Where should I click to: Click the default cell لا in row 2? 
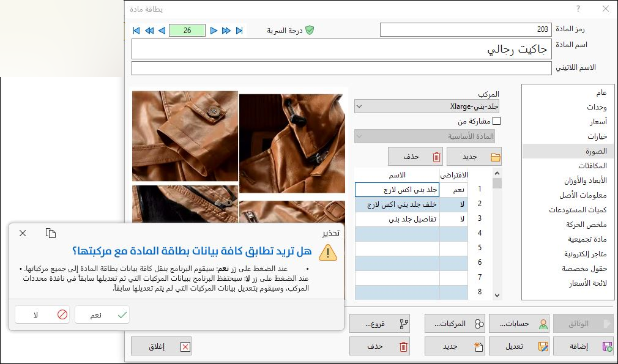tap(453, 204)
